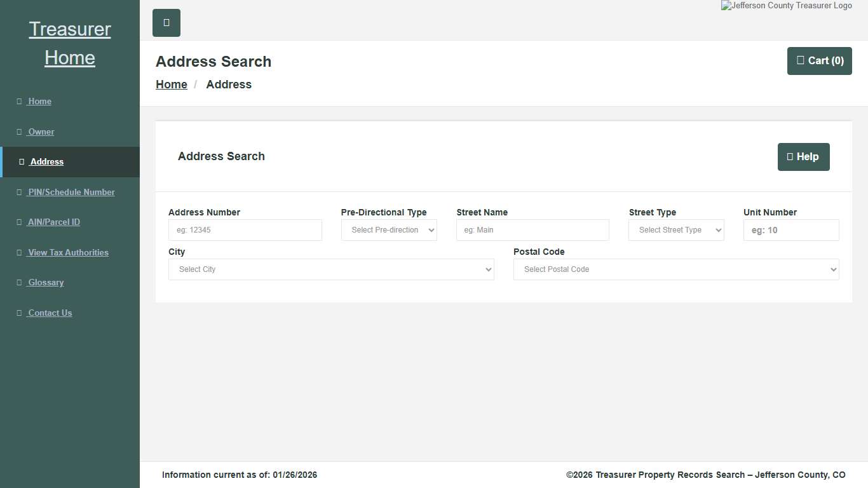The image size is (868, 488).
Task: Select the AIN/Parcel ID sidebar icon
Action: click(20, 222)
